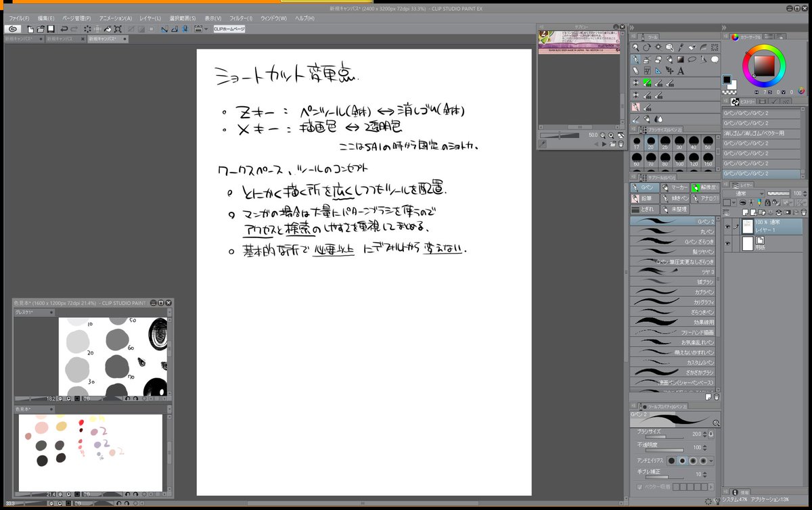Screen dimensions: 812x510
Task: Select the Auto select magic wand tool
Action: coord(658,47)
